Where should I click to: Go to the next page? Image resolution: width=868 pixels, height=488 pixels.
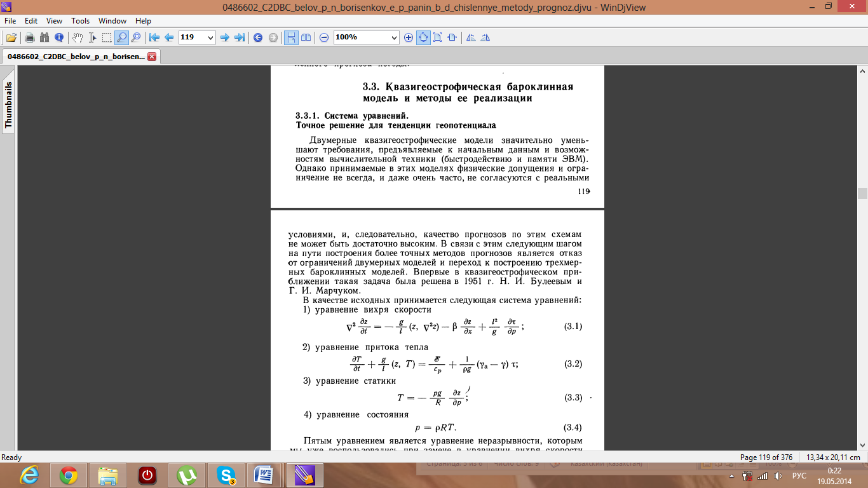pos(225,37)
